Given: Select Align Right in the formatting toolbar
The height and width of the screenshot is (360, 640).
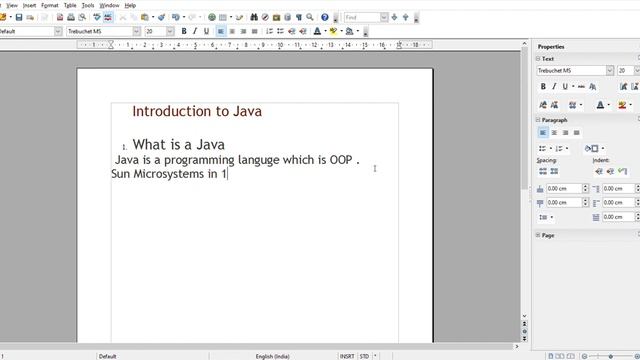Looking at the screenshot, I should [x=244, y=31].
